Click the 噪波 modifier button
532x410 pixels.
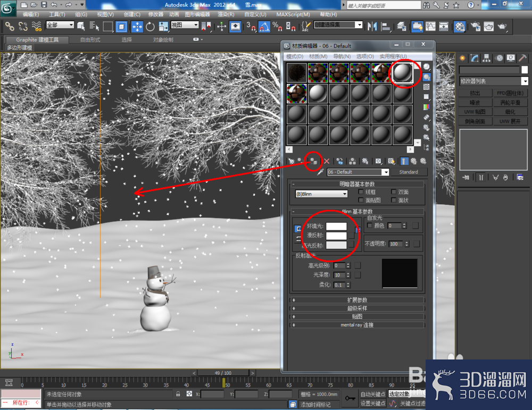pyautogui.click(x=475, y=103)
